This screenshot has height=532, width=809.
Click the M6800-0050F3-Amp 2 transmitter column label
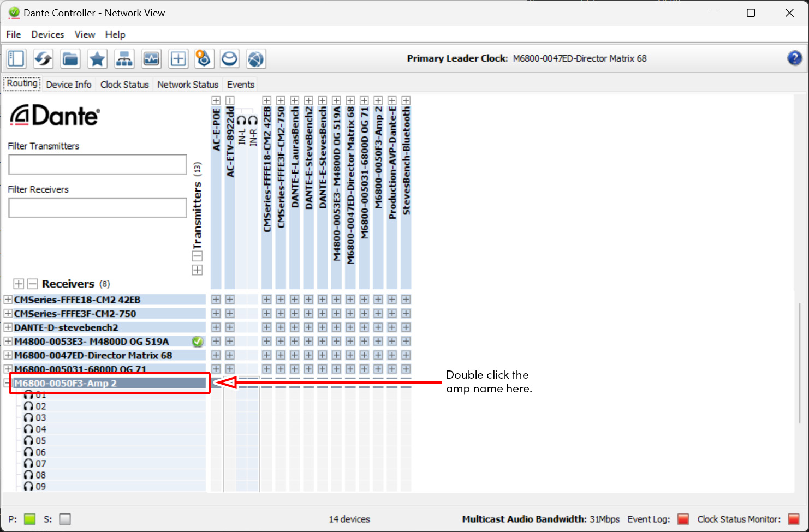click(378, 157)
